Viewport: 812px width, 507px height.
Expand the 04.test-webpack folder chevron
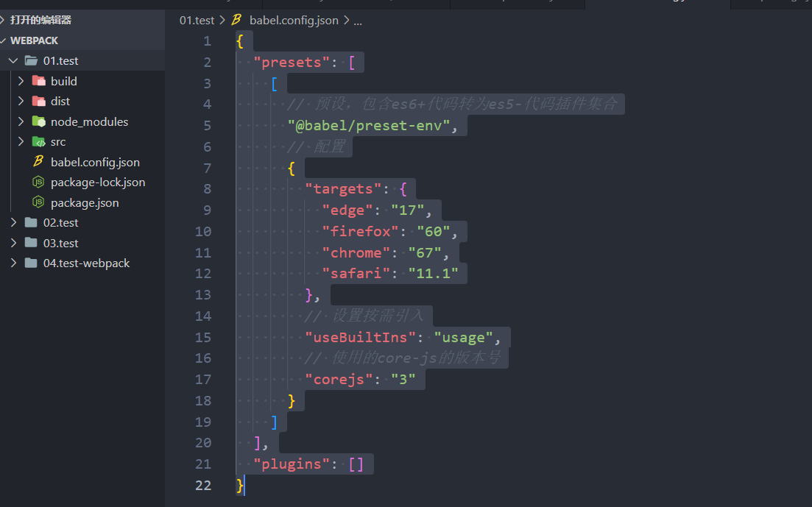pyautogui.click(x=13, y=263)
